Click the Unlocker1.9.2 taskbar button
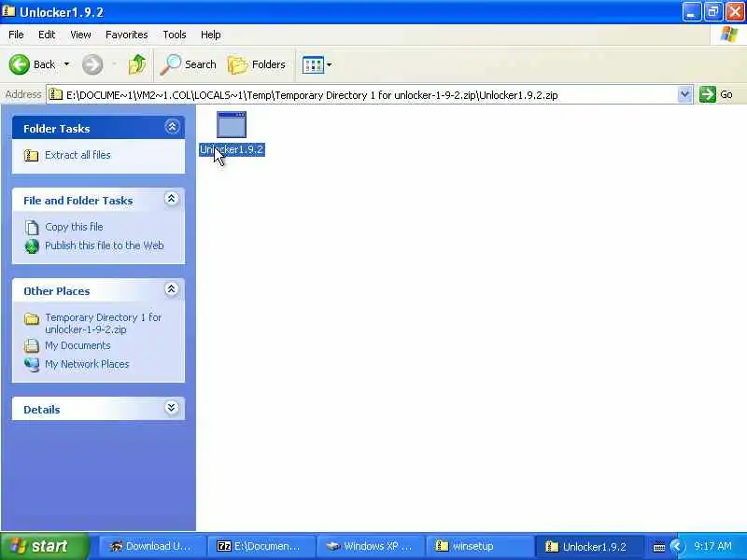 (x=589, y=546)
